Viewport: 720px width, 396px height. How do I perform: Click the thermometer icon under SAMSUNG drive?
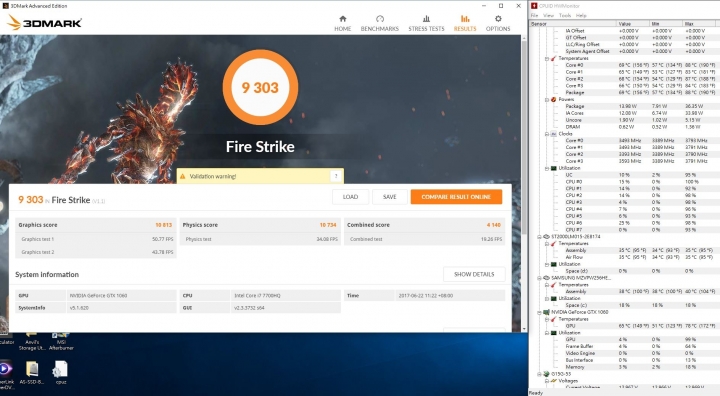coord(553,285)
